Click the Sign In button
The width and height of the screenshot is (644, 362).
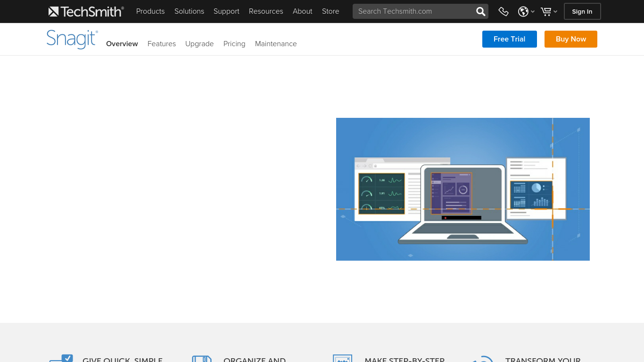click(582, 11)
